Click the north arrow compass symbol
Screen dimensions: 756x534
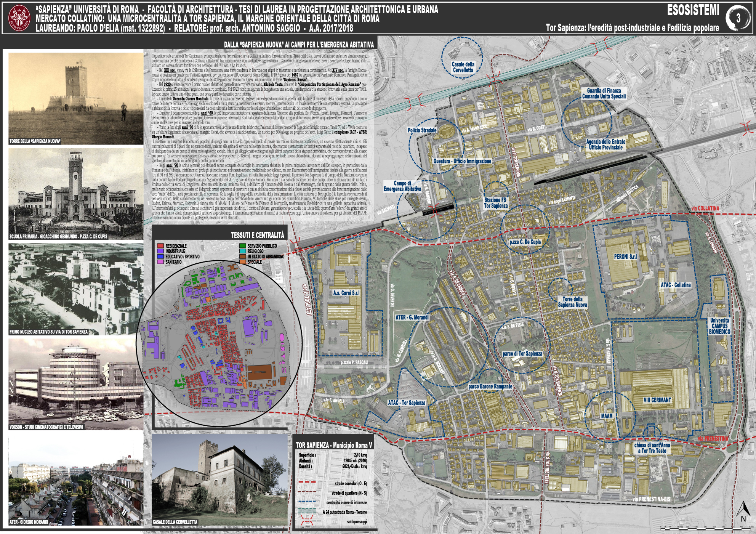pyautogui.click(x=743, y=511)
